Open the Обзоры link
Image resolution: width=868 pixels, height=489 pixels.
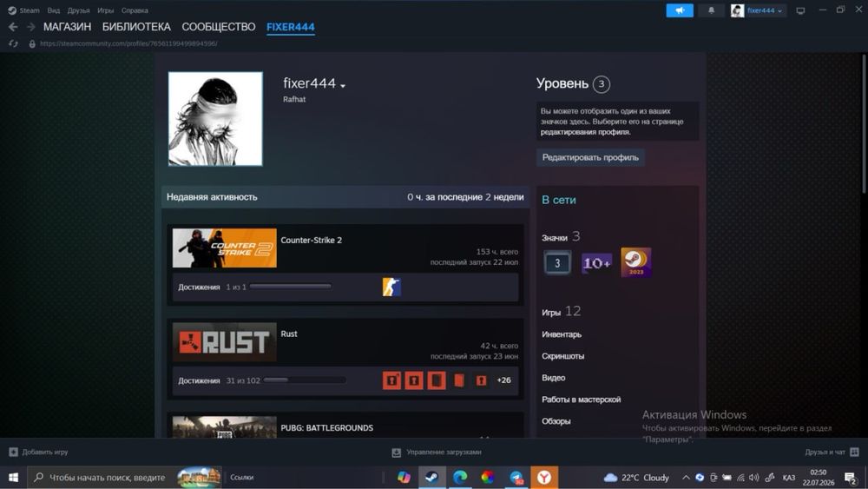(x=556, y=421)
